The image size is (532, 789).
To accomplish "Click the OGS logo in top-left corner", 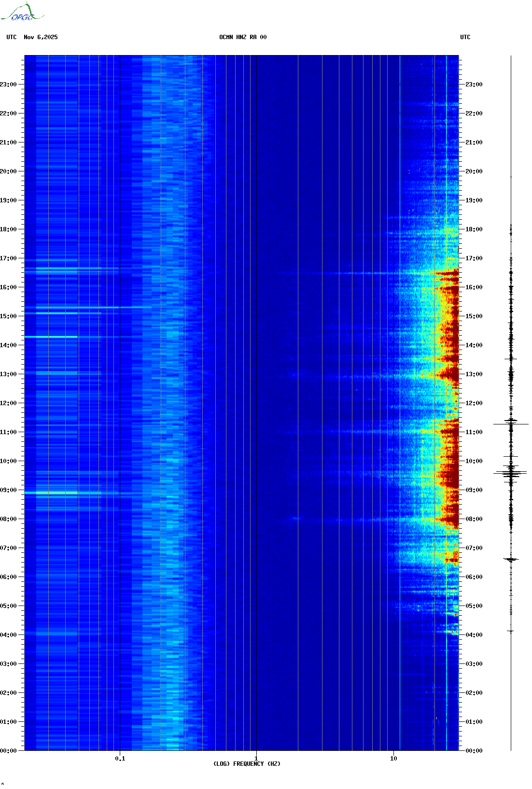I will pyautogui.click(x=22, y=13).
